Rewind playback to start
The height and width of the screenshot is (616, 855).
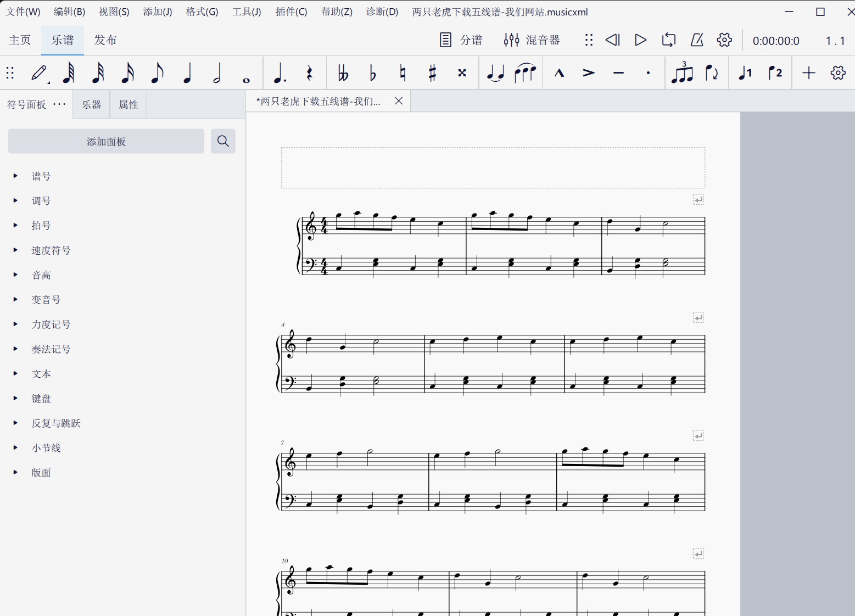click(612, 40)
